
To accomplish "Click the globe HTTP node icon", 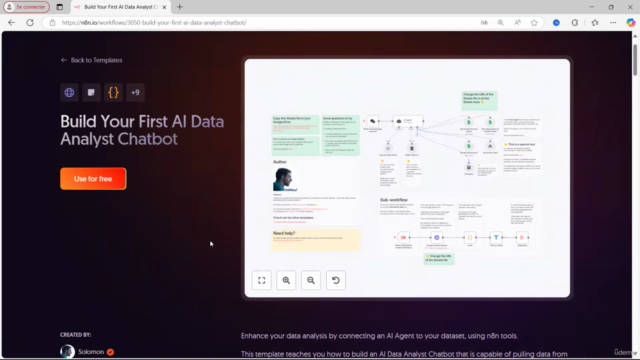I will click(x=69, y=93).
